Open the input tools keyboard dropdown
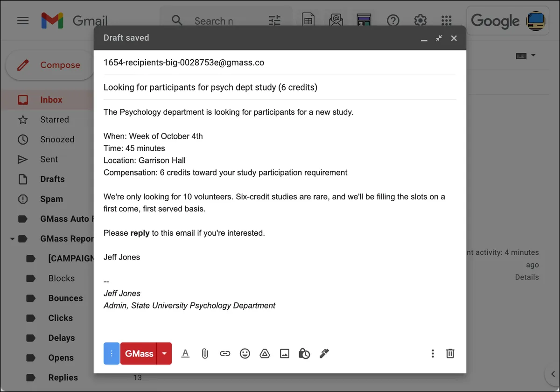This screenshot has height=392, width=560. tap(525, 56)
